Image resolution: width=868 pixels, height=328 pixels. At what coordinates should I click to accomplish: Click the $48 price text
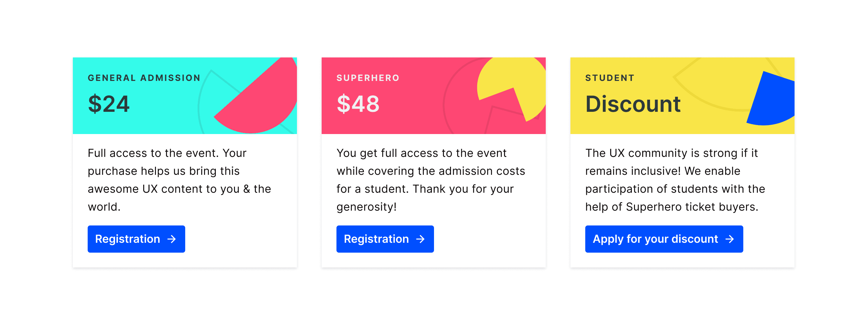[x=358, y=104]
